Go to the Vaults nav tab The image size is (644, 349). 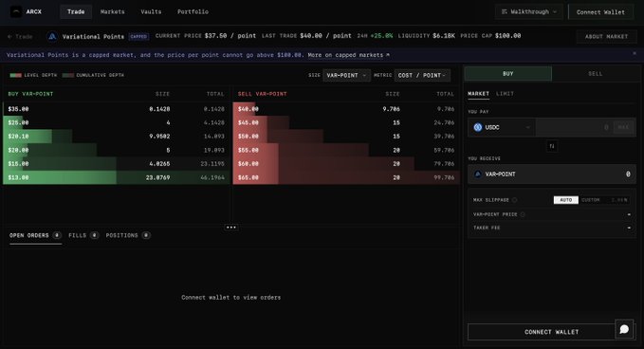coord(151,12)
